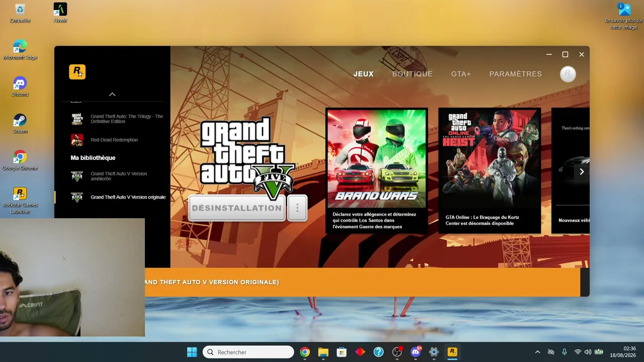Open the Windows Start menu
Screen dimensions: 644x362
tap(192, 352)
